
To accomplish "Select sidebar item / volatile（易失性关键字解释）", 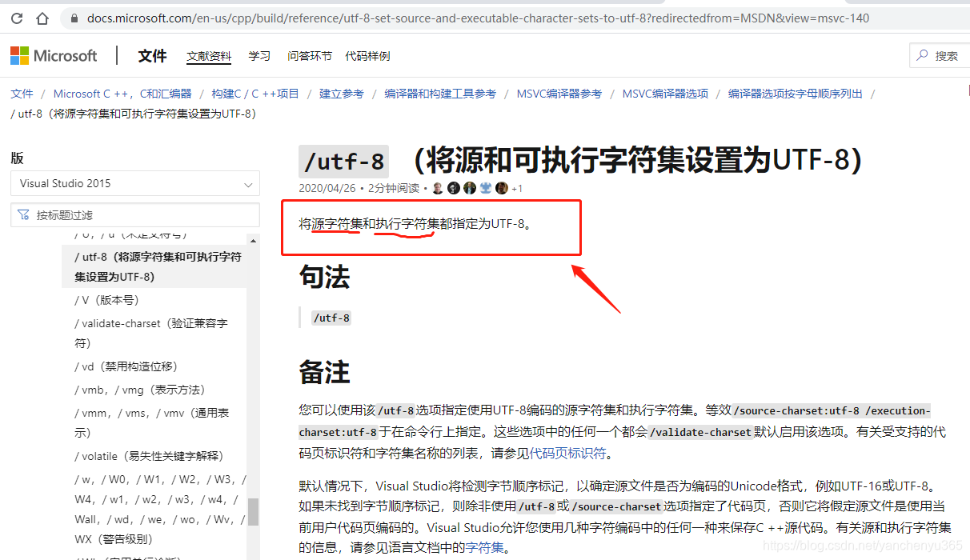I will coord(149,456).
